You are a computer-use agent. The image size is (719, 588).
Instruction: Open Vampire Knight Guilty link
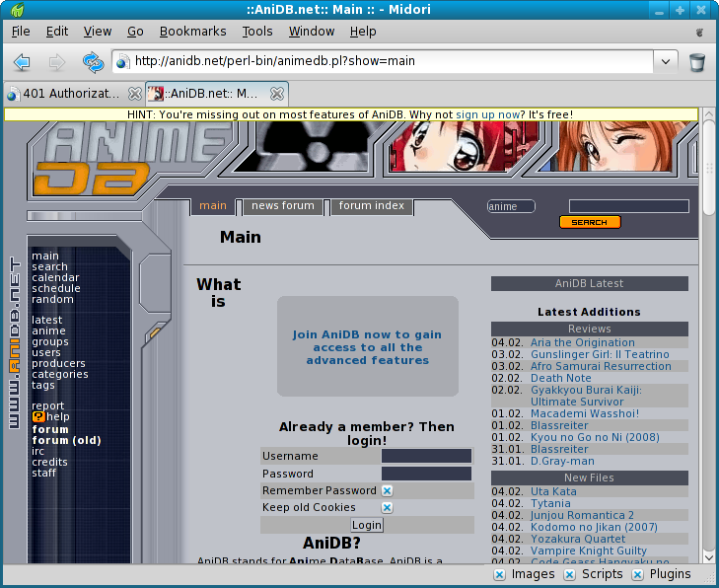(x=588, y=551)
